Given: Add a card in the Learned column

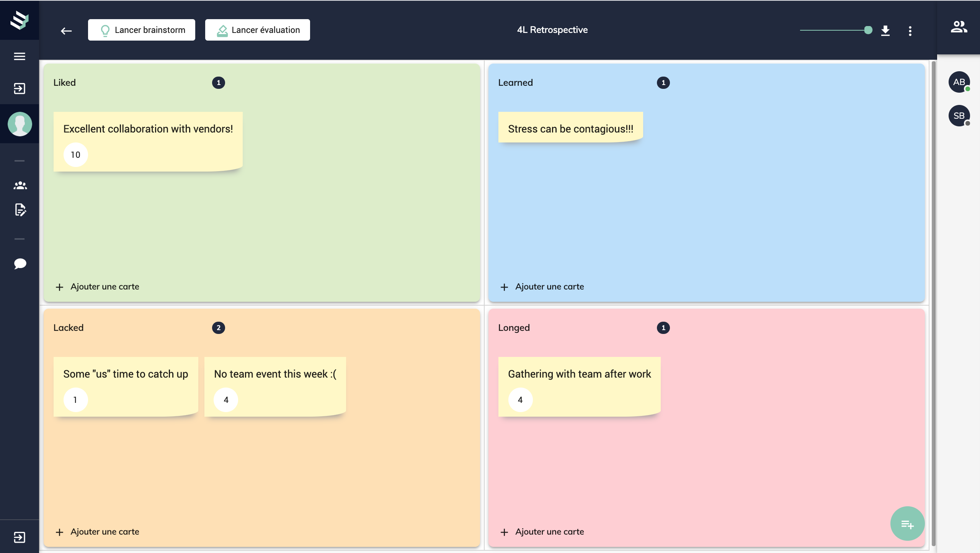Looking at the screenshot, I should [542, 287].
